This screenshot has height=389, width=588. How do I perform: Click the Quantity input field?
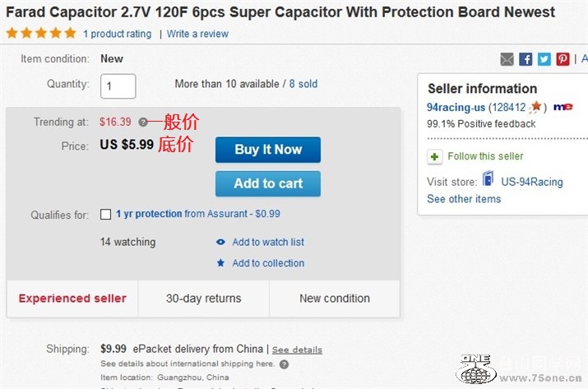coord(118,86)
